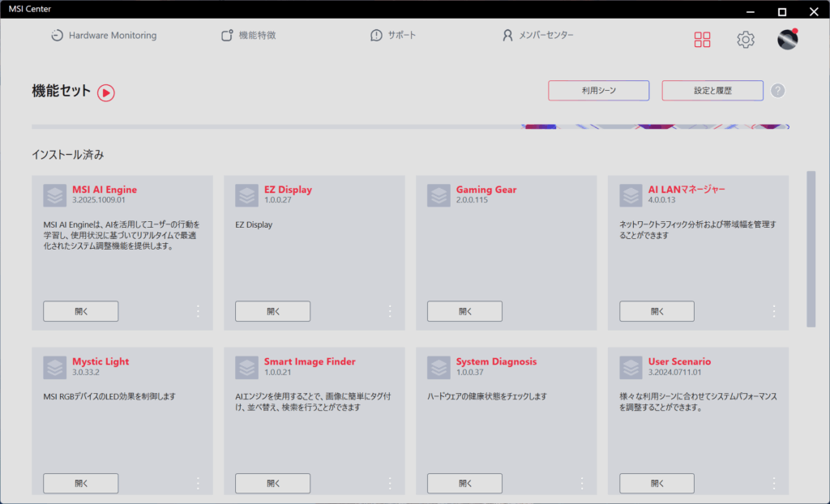Click the EZ Display stack icon

(246, 195)
